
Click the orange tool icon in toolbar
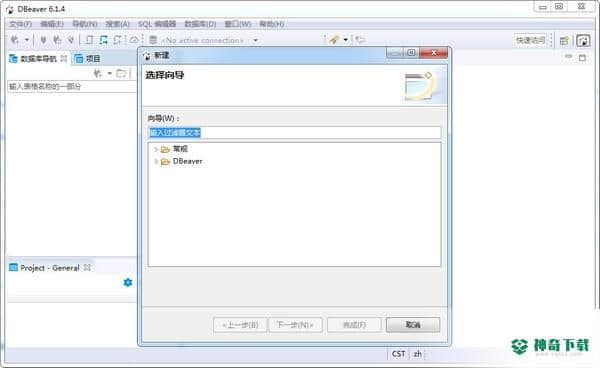(334, 40)
